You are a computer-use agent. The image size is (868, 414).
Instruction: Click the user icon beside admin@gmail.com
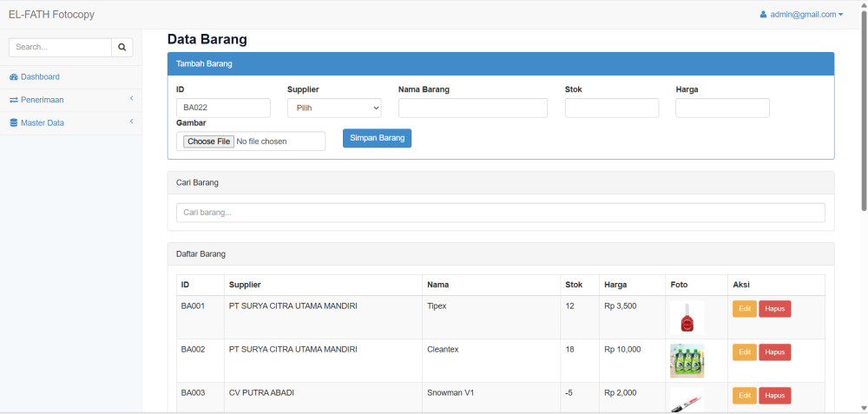pos(763,15)
